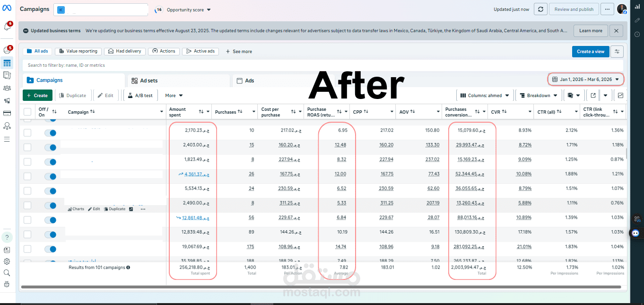Screen dimensions: 644x305
Task: Open the Campaign column options arrow
Action: point(162,112)
